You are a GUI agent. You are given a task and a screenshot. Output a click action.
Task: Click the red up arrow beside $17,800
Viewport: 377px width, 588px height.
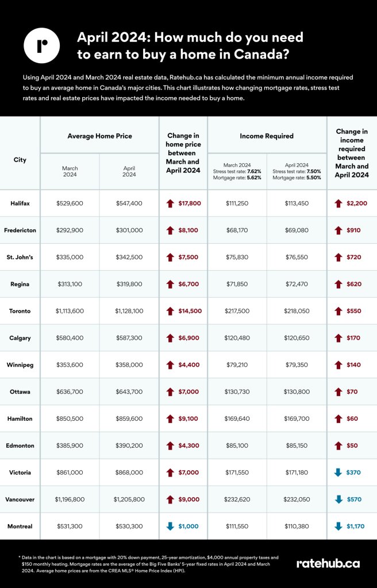(170, 203)
